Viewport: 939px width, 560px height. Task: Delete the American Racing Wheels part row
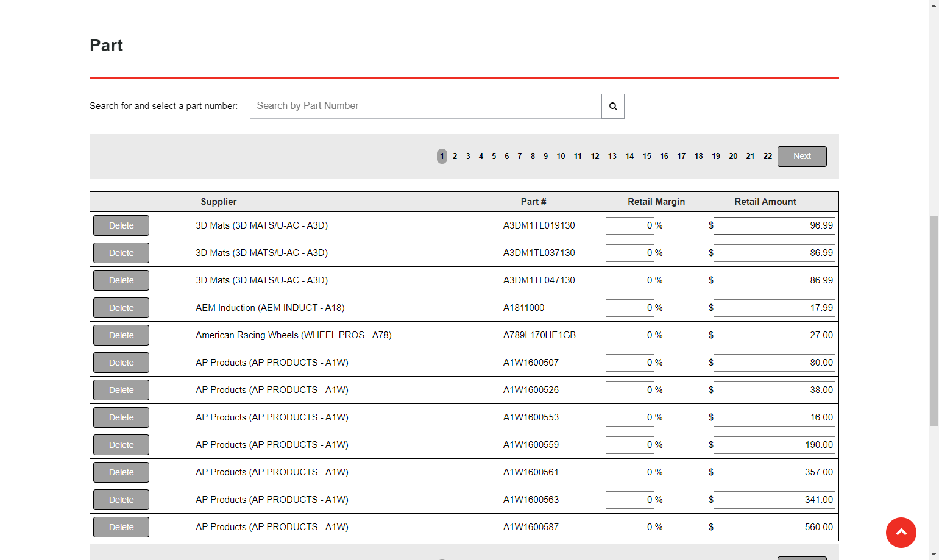[x=121, y=335]
